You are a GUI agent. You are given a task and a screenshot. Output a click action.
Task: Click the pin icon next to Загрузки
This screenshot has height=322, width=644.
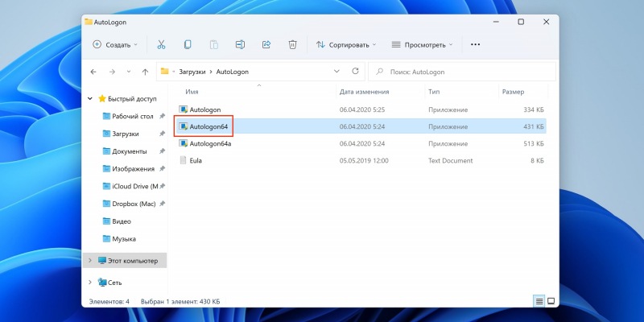click(x=162, y=134)
